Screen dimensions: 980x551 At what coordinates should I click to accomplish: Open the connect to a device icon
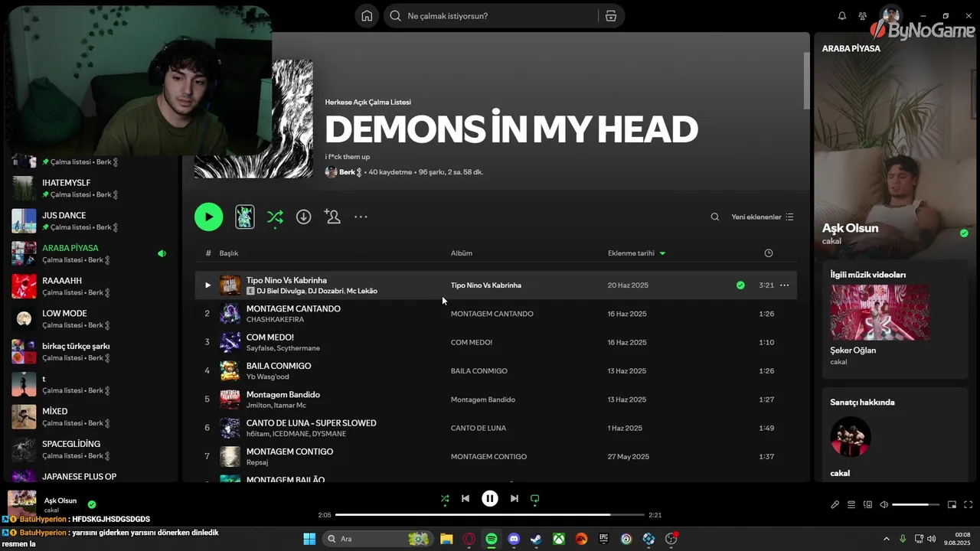point(867,504)
